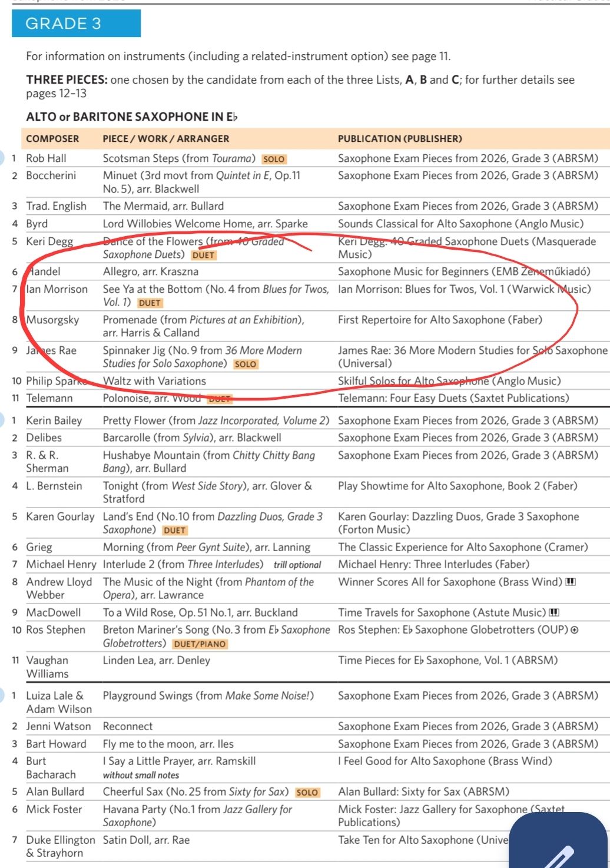Select Skilful Solos for Alto Saxophone publication
The width and height of the screenshot is (610, 868).
(450, 381)
